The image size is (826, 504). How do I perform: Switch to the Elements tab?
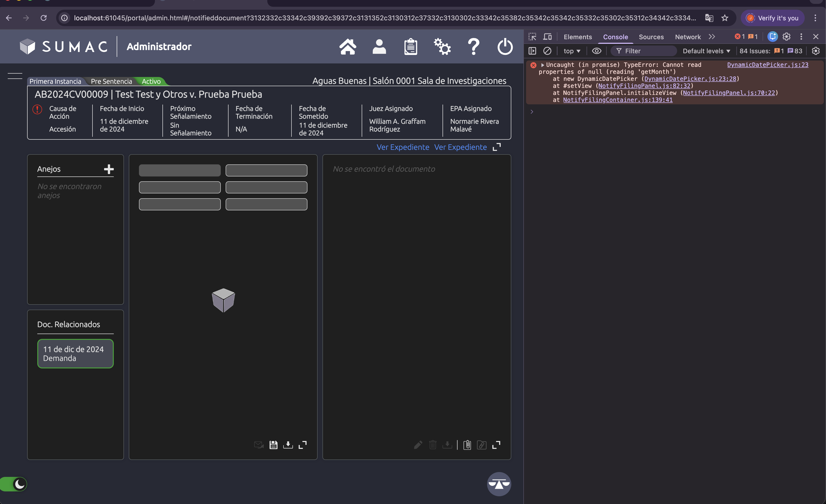[x=578, y=37]
